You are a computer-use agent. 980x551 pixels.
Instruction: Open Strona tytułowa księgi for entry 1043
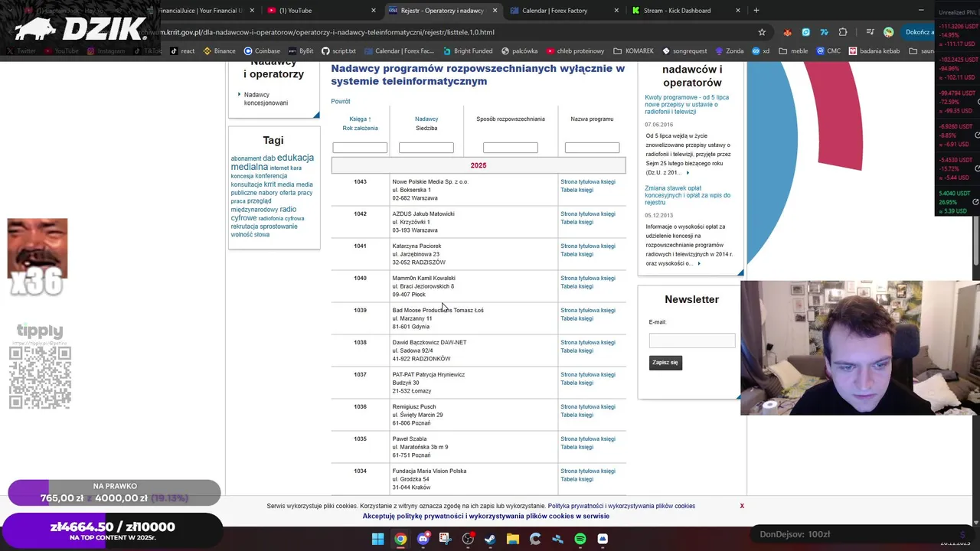tap(588, 182)
